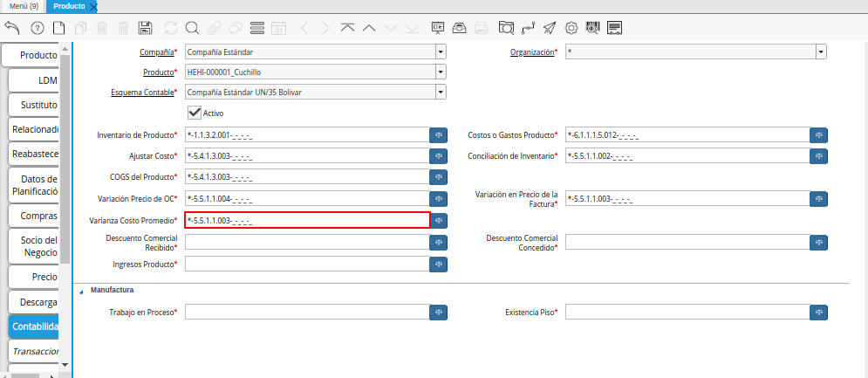The height and width of the screenshot is (378, 868).
Task: Expand the Esquema Contable dropdown
Action: 441,92
